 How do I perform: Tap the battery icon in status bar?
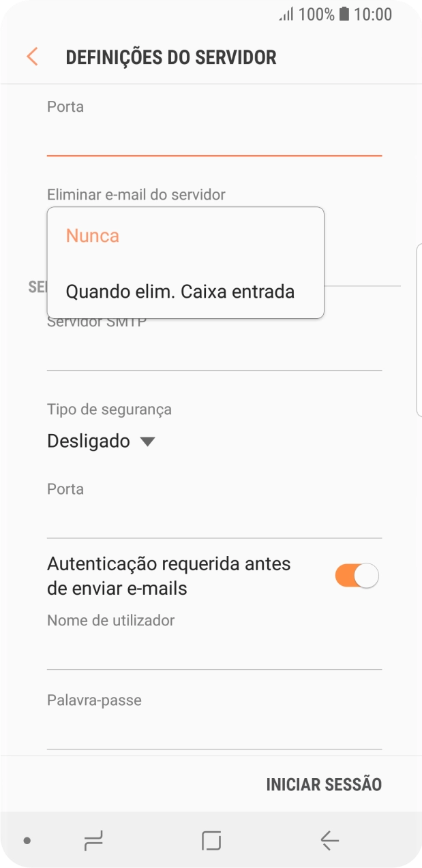point(344,14)
